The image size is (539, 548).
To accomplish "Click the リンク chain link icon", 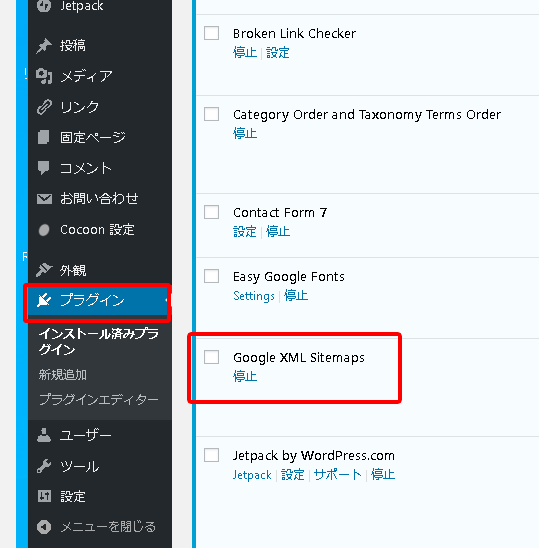I will 44,107.
